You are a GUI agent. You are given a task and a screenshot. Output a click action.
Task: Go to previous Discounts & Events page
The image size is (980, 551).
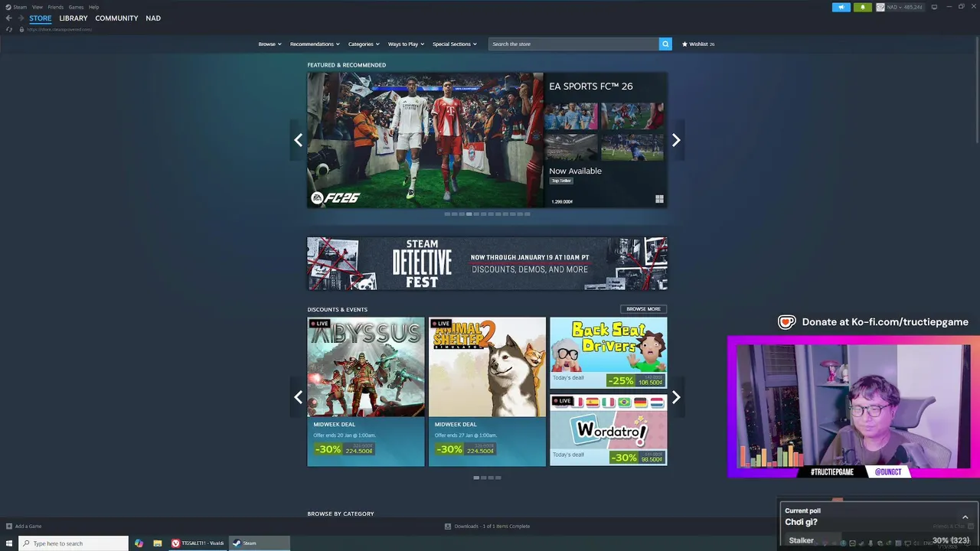click(298, 397)
